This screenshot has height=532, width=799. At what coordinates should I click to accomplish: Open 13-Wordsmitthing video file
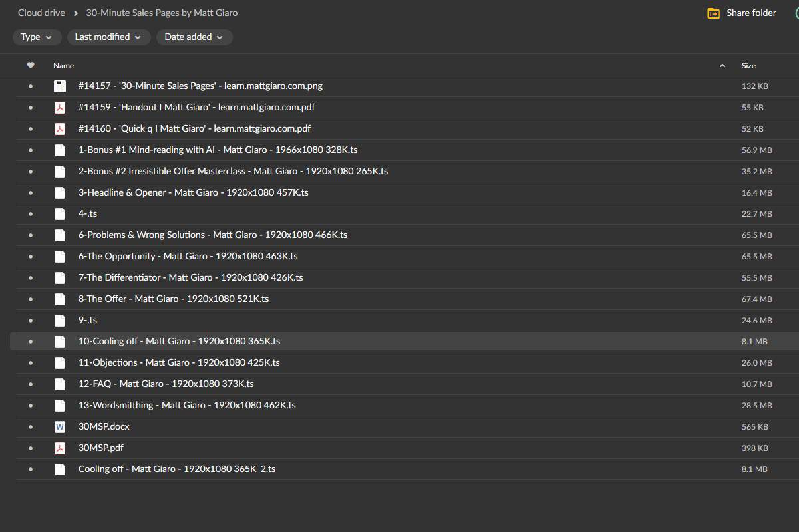pos(187,405)
